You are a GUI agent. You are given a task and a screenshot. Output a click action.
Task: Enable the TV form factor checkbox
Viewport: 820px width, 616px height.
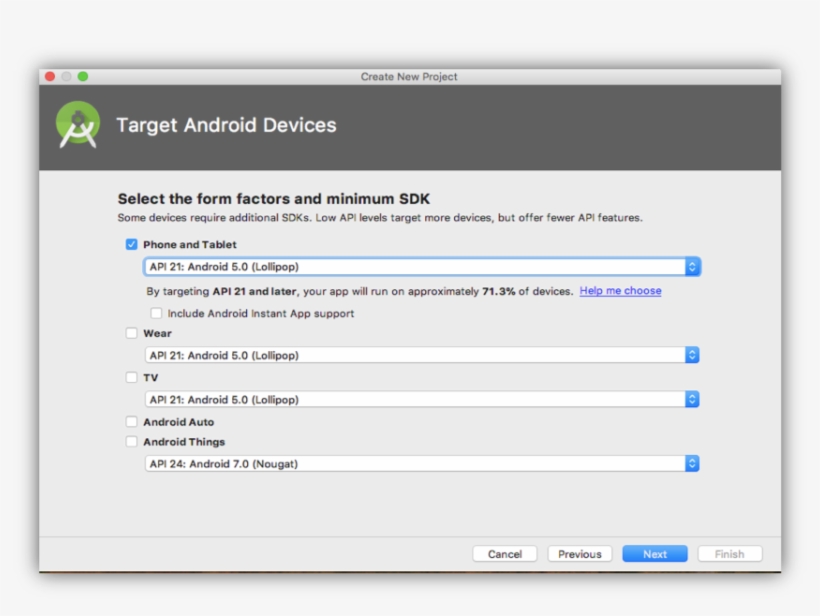[132, 378]
